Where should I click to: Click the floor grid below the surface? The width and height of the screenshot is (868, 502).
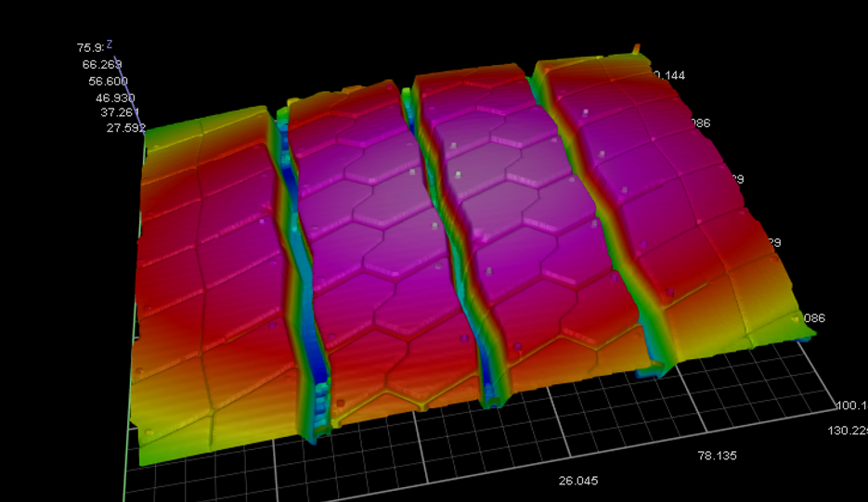[418, 464]
